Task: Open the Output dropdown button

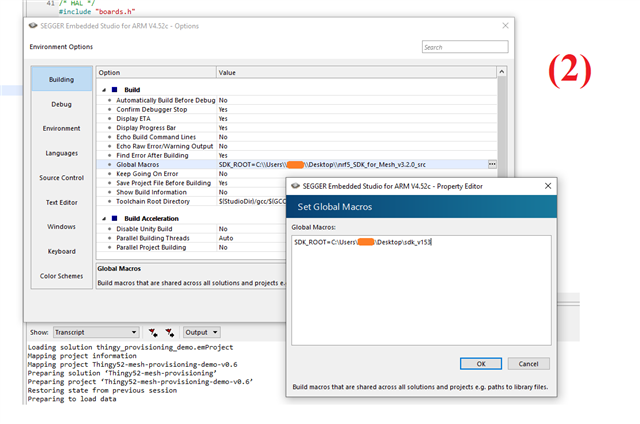Action: pos(202,332)
